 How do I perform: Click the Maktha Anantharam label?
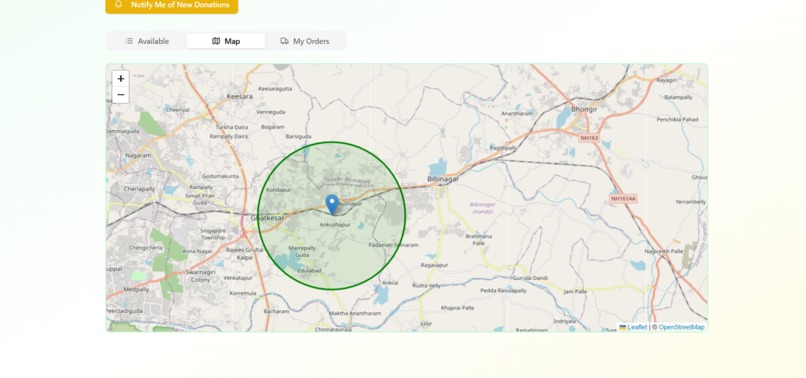tap(355, 314)
